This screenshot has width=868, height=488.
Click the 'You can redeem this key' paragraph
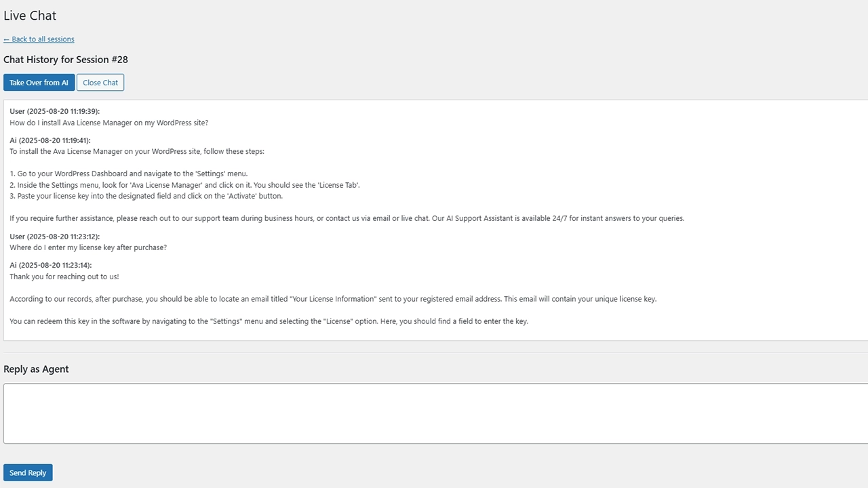269,321
